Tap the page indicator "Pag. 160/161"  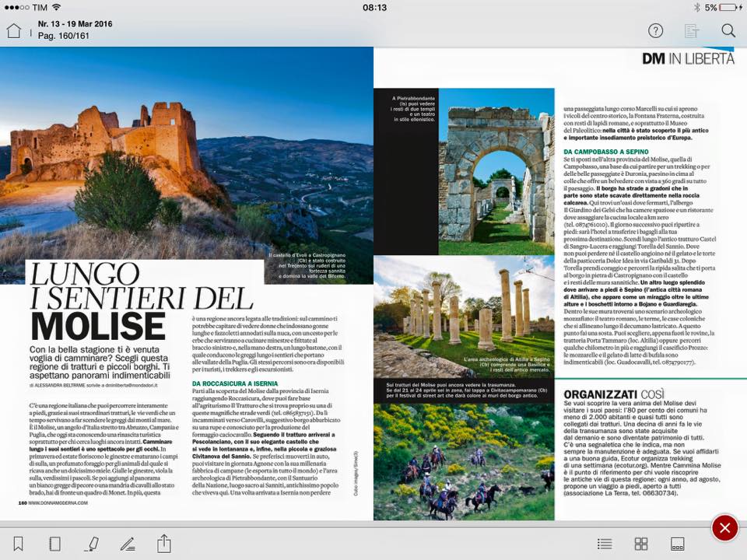(63, 36)
